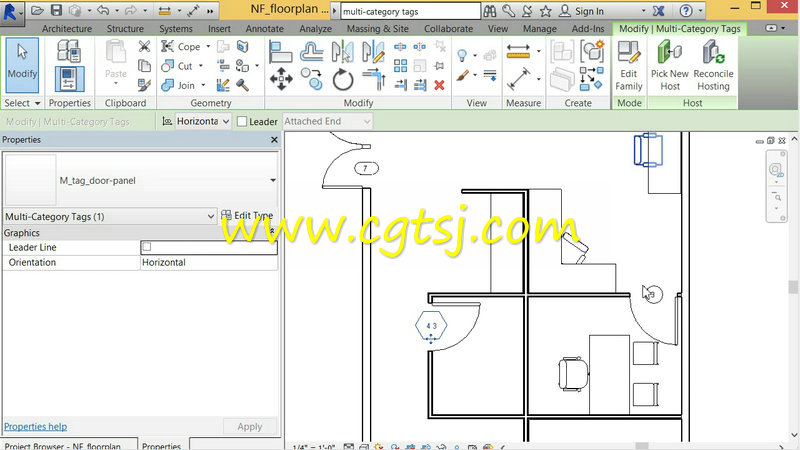This screenshot has width=800, height=450.
Task: Select the Trim/Extend to Corner tool
Action: 374,80
